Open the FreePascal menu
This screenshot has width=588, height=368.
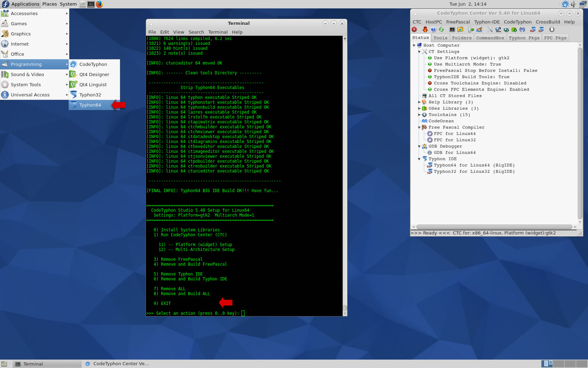(458, 22)
